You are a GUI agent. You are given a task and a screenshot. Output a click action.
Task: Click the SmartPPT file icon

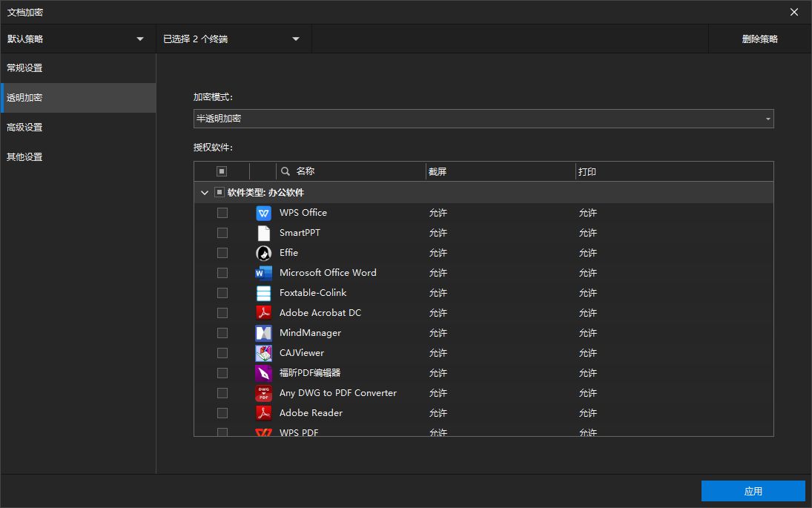(263, 233)
